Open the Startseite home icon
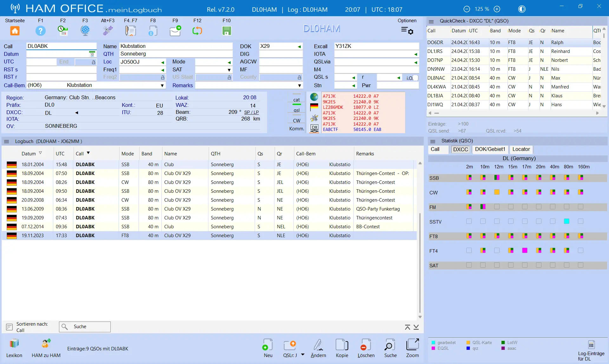Image resolution: width=609 pixels, height=364 pixels. click(x=15, y=31)
